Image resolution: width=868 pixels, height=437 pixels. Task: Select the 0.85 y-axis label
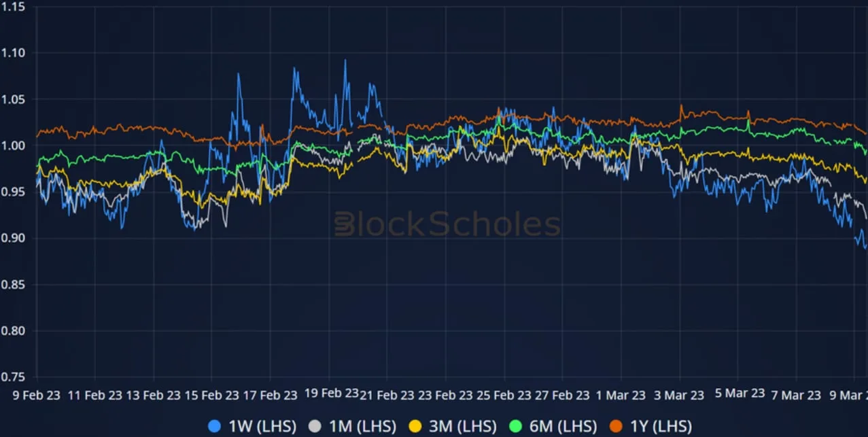[14, 285]
